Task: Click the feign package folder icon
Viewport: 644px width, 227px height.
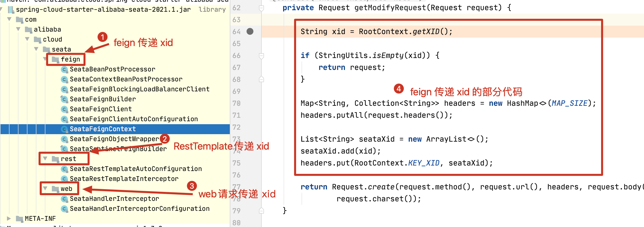Action: 55,59
